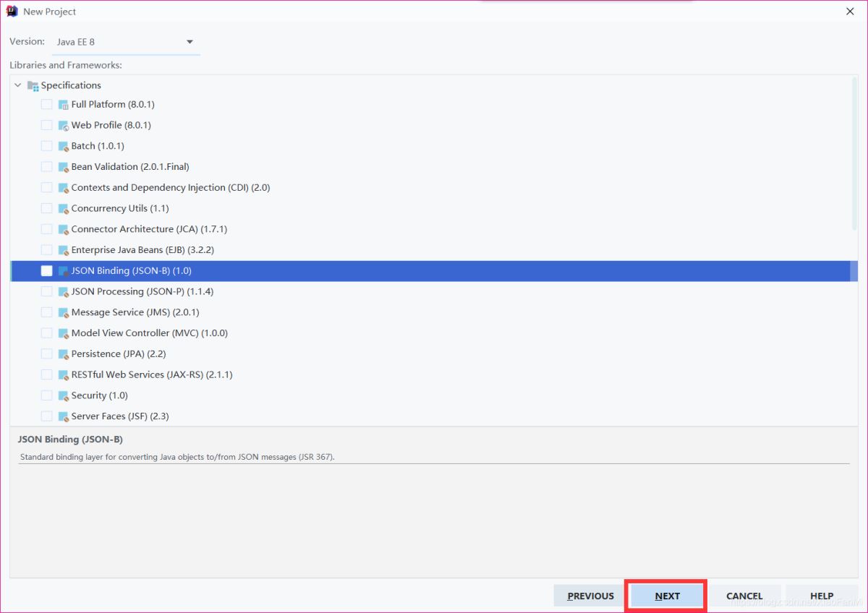Go to the NEXT wizard step
Viewport: 868px width, 613px height.
point(667,596)
